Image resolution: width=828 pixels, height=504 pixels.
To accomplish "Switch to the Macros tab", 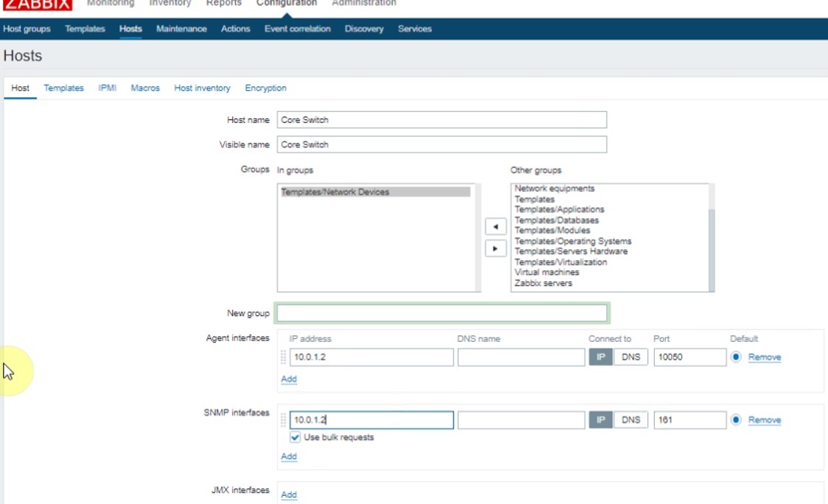I will 145,88.
